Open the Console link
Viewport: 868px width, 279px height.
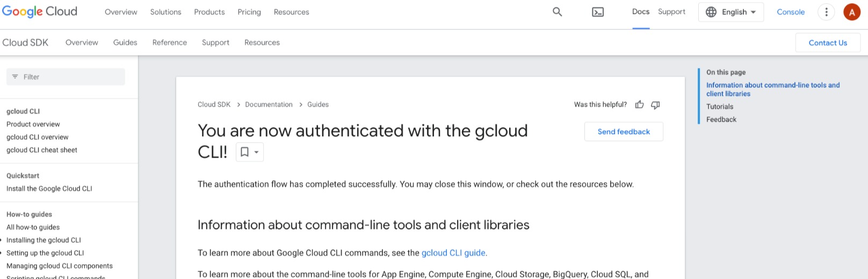791,12
